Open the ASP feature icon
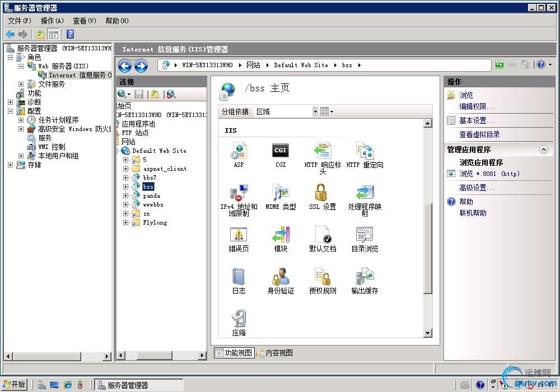Viewport: 560px width, 392px height. pyautogui.click(x=239, y=155)
